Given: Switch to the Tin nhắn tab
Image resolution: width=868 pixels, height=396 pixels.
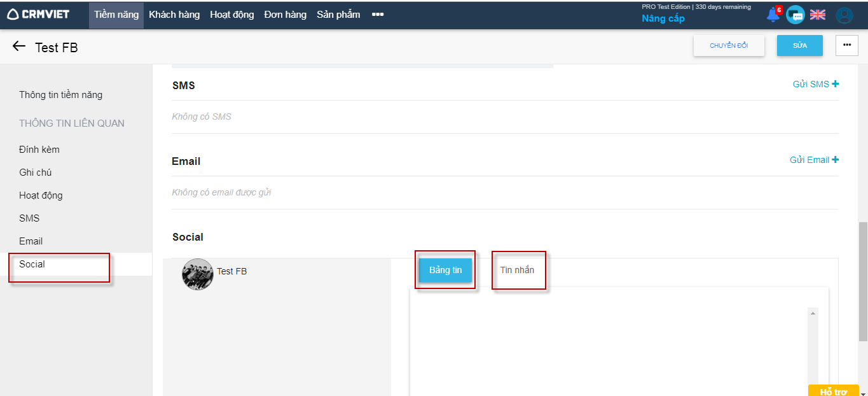Looking at the screenshot, I should (x=517, y=270).
